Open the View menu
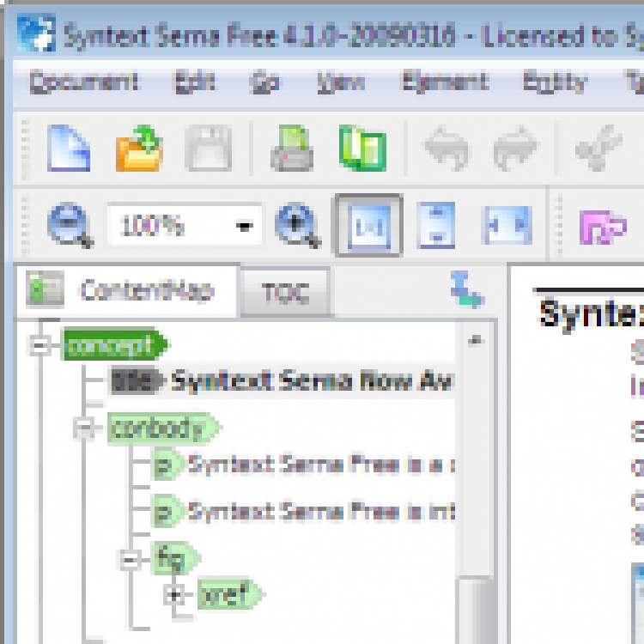644x644 pixels. tap(341, 82)
